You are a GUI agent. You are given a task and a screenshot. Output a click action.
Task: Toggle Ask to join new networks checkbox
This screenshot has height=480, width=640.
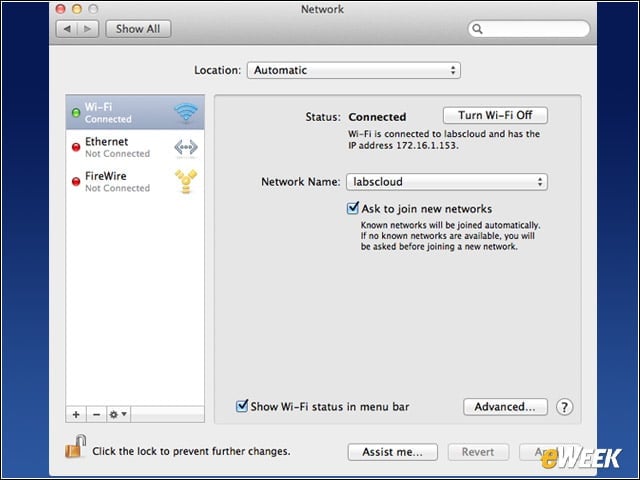tap(353, 208)
